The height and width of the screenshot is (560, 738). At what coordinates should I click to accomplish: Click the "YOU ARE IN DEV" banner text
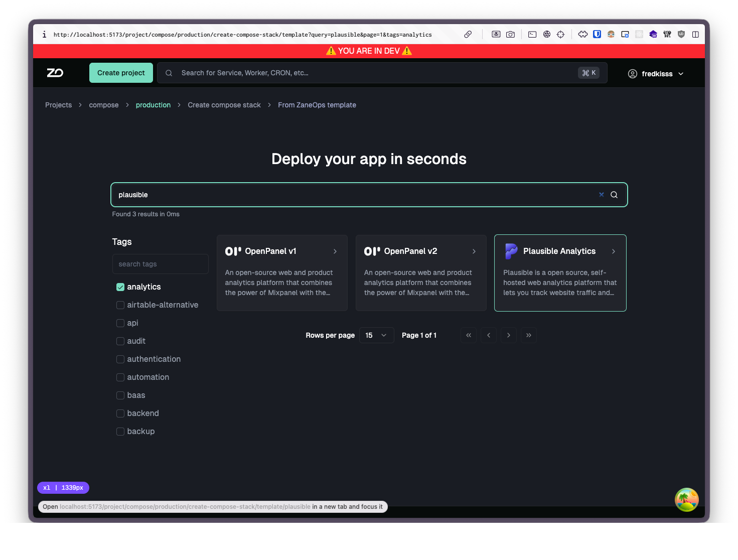click(369, 51)
